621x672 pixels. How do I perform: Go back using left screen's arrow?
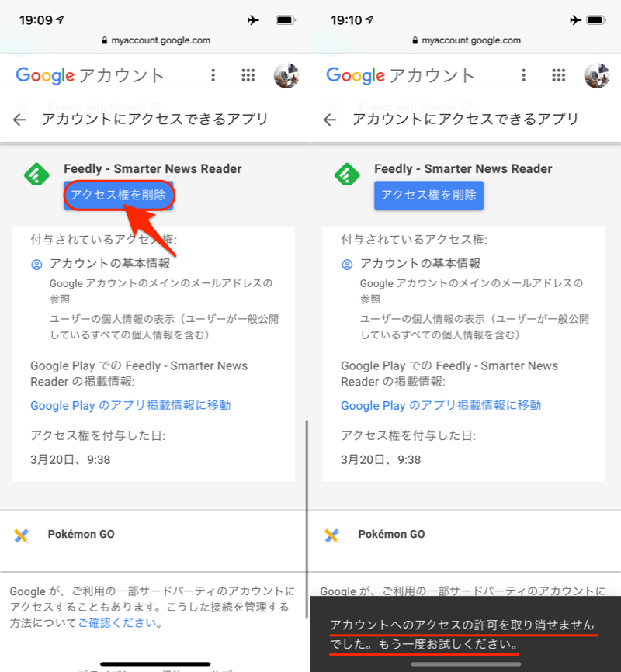click(x=19, y=120)
